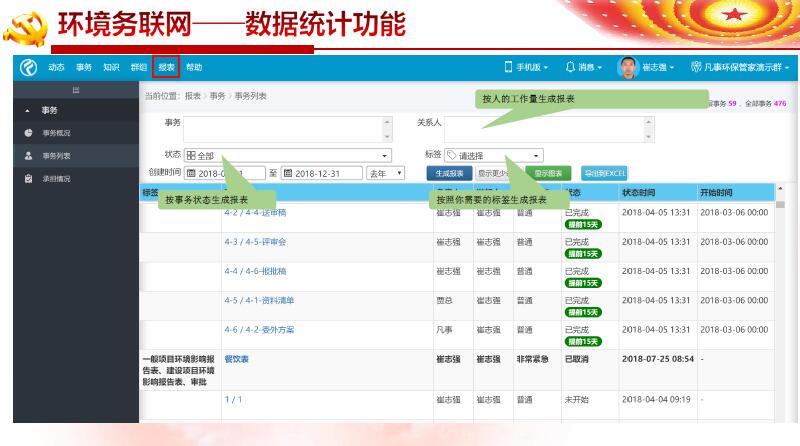Click the 手机版 phone icon
Image resolution: width=800 pixels, height=446 pixels.
point(508,67)
